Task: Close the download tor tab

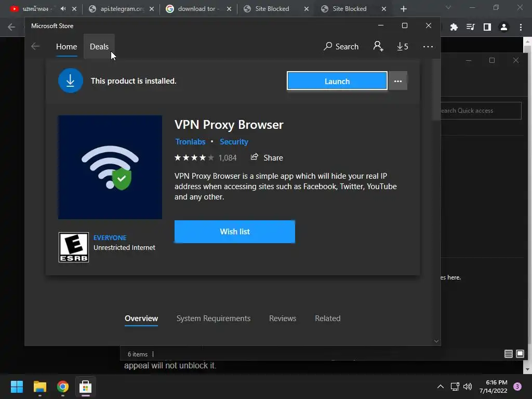Action: pos(229,9)
